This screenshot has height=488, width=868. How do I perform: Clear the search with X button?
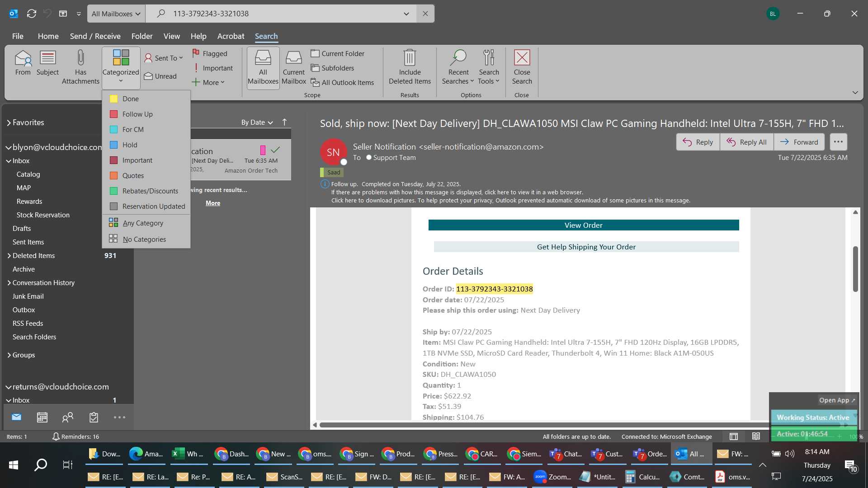pos(425,14)
